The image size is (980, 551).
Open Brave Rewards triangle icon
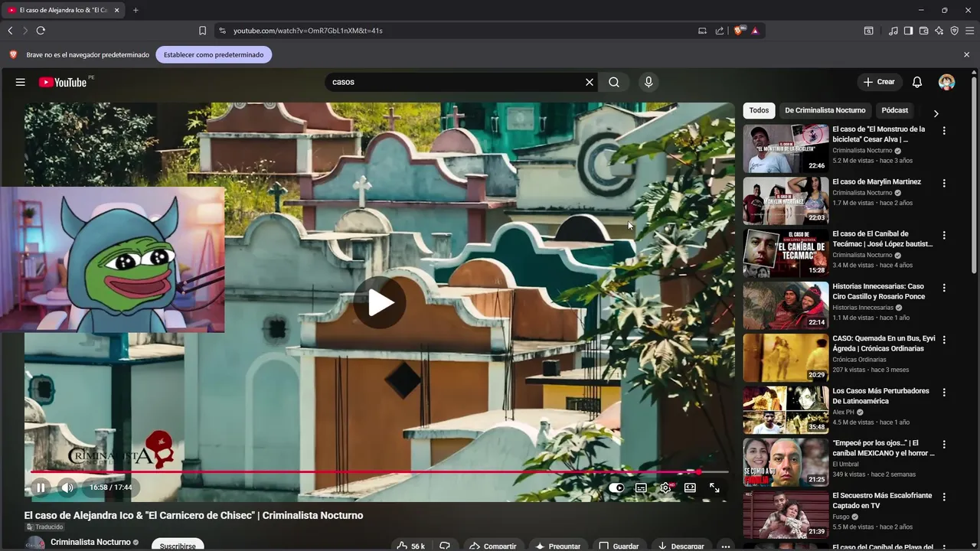click(x=755, y=31)
